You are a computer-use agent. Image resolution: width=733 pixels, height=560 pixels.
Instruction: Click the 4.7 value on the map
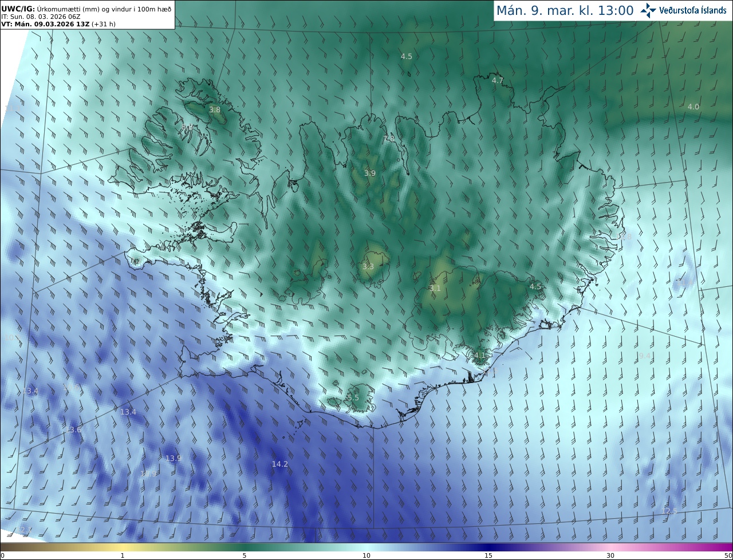(498, 81)
